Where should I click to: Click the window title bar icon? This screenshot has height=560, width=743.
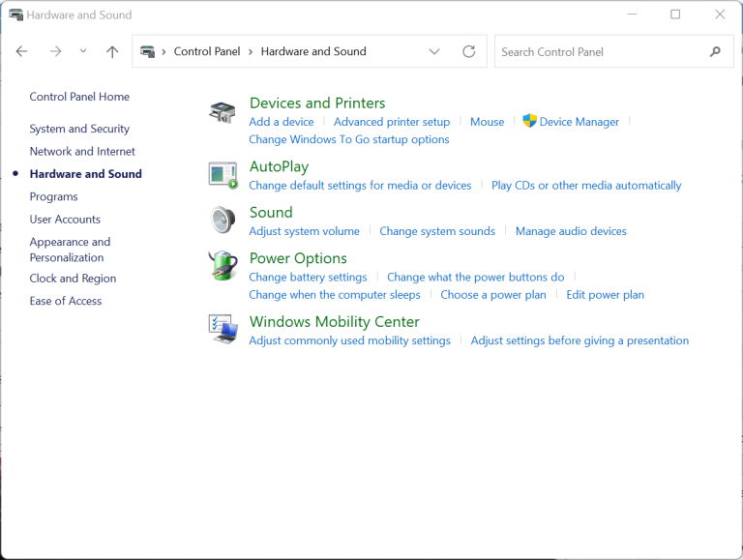click(x=15, y=15)
